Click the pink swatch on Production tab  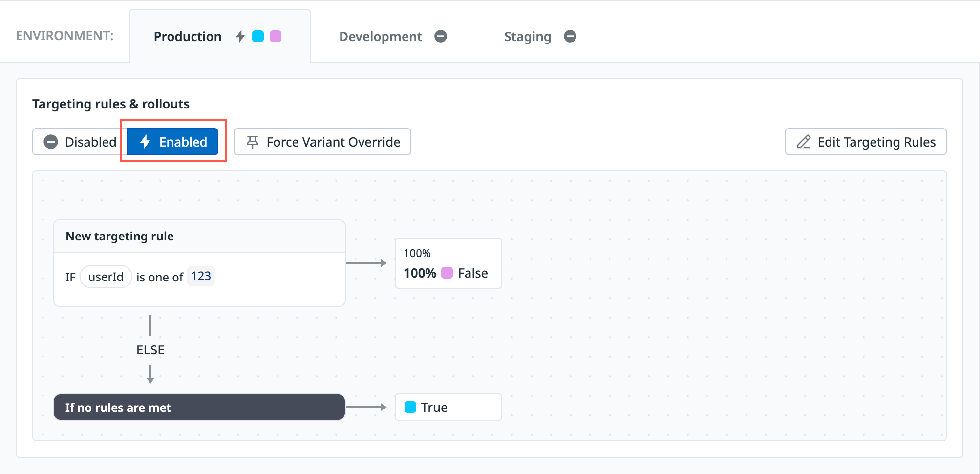pos(276,37)
